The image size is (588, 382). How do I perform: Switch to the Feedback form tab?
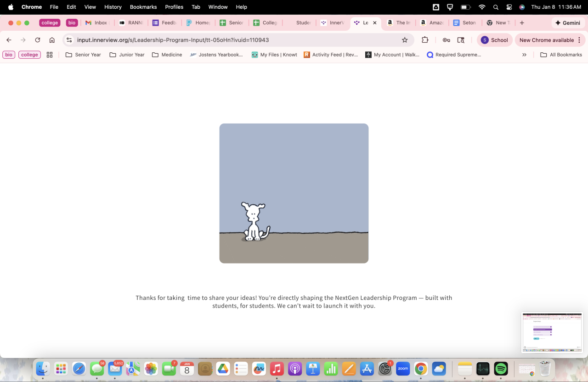pyautogui.click(x=164, y=22)
